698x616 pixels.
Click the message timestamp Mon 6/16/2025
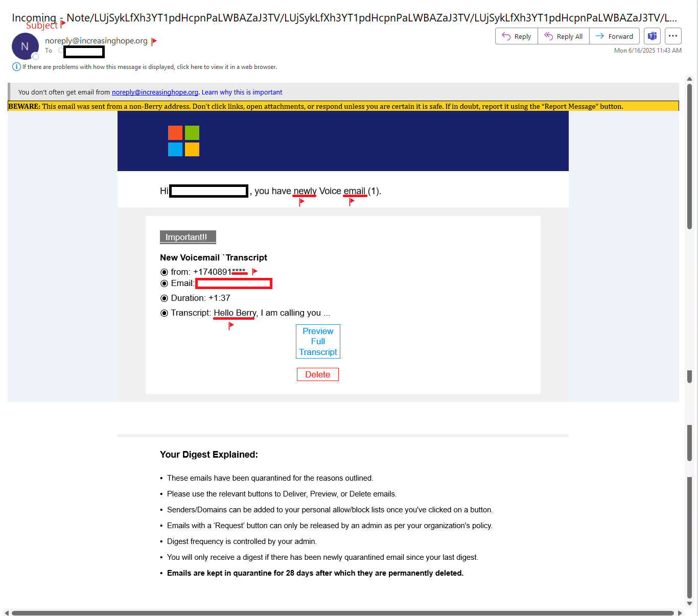pyautogui.click(x=647, y=51)
